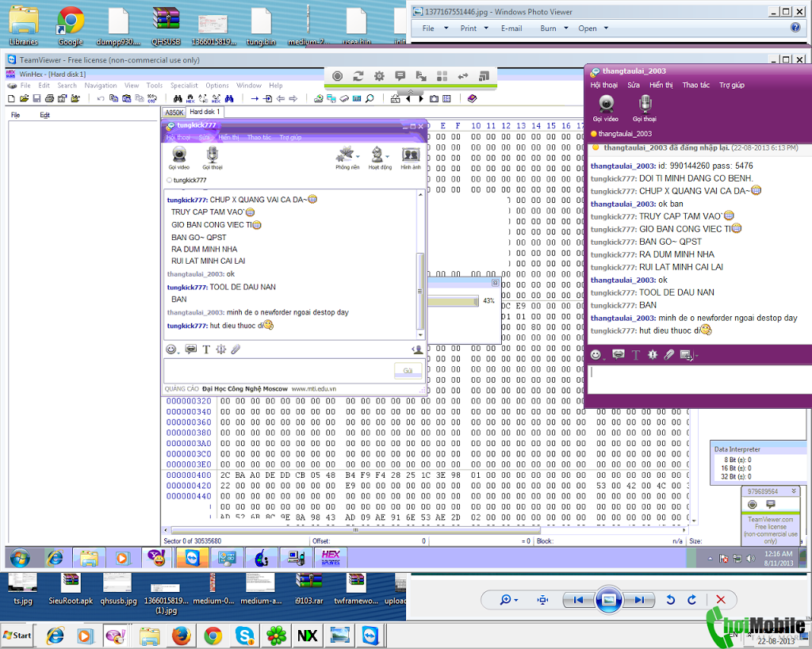This screenshot has height=649, width=812.
Task: Click the refresh arrows in TeamViewer toolbar
Action: [358, 76]
